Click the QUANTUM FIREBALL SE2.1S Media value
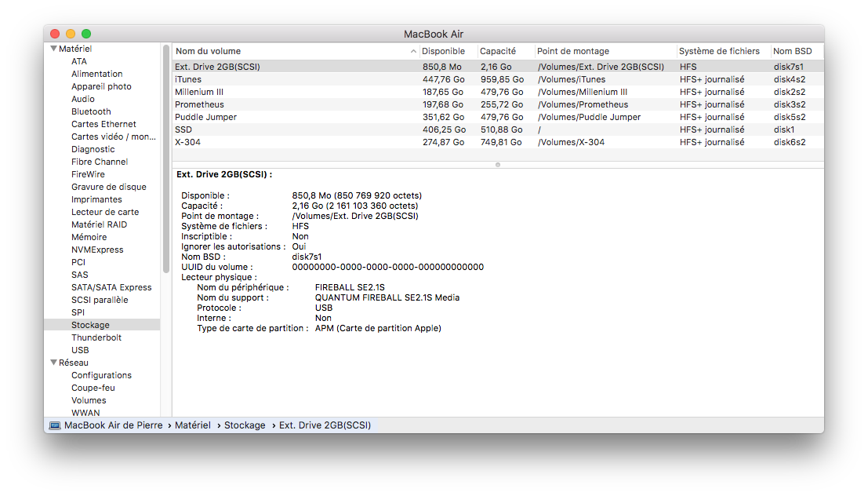Viewport: 868px width, 496px height. pos(387,297)
